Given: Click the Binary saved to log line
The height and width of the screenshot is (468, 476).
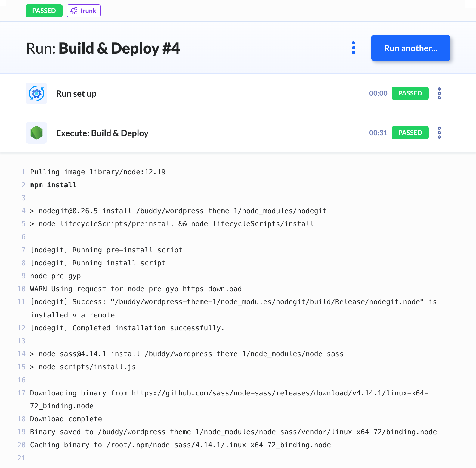Looking at the screenshot, I should 233,432.
